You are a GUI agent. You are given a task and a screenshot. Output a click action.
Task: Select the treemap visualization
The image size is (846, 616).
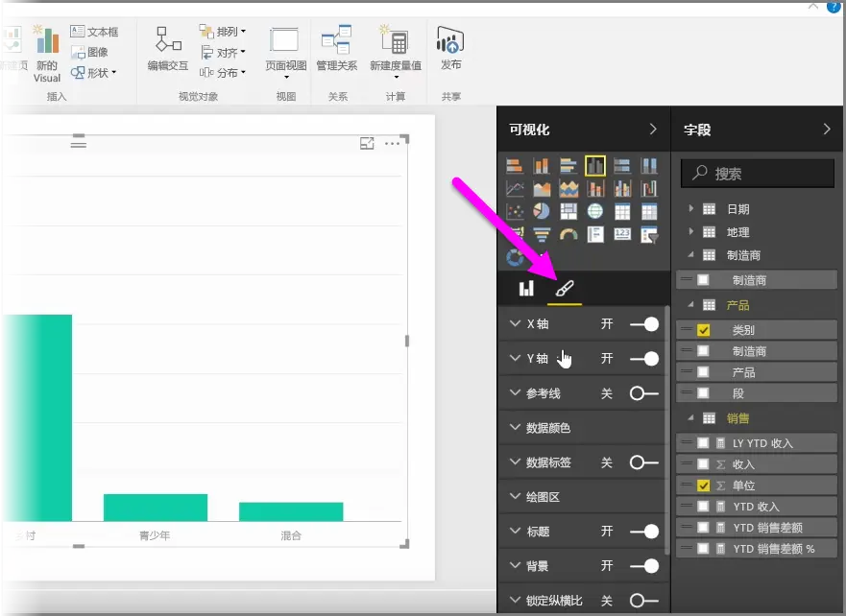click(568, 211)
